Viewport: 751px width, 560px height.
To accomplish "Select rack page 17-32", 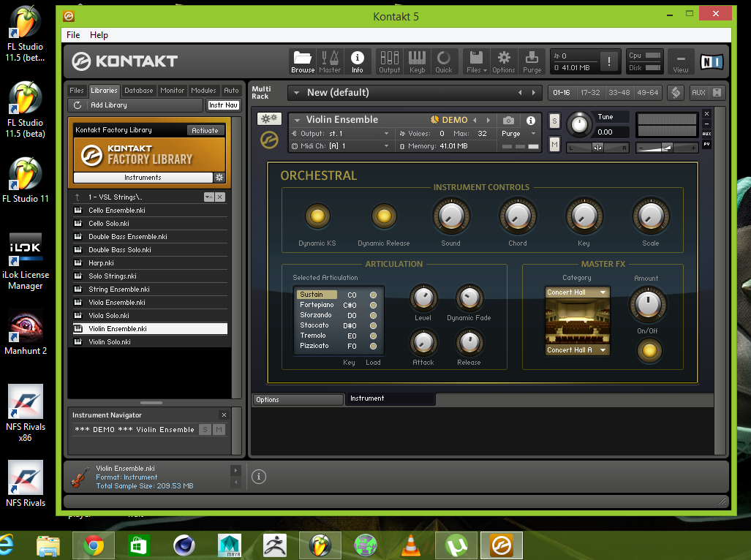I will pyautogui.click(x=590, y=92).
